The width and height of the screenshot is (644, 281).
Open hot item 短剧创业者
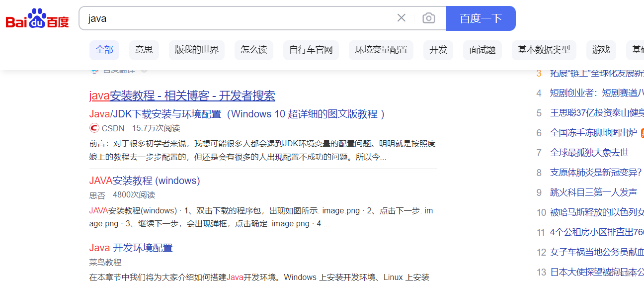pos(597,93)
